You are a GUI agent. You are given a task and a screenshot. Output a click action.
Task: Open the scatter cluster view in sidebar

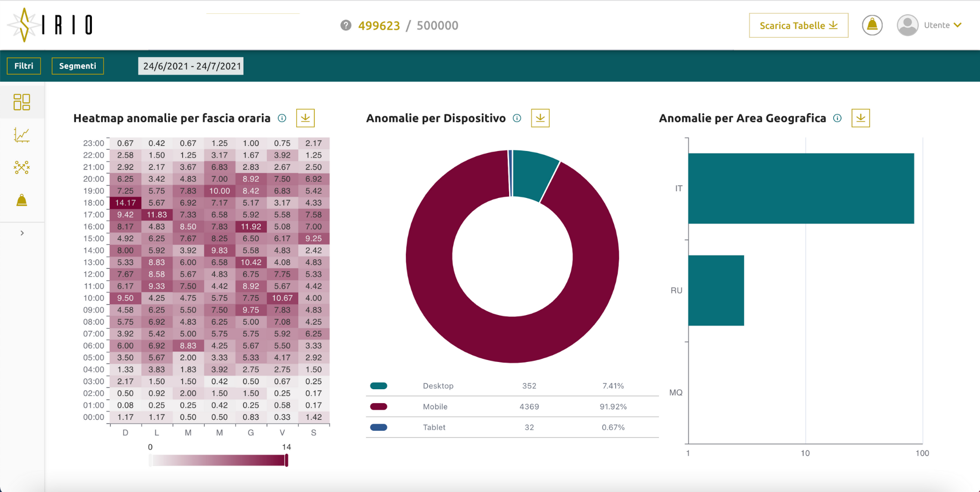(x=22, y=167)
